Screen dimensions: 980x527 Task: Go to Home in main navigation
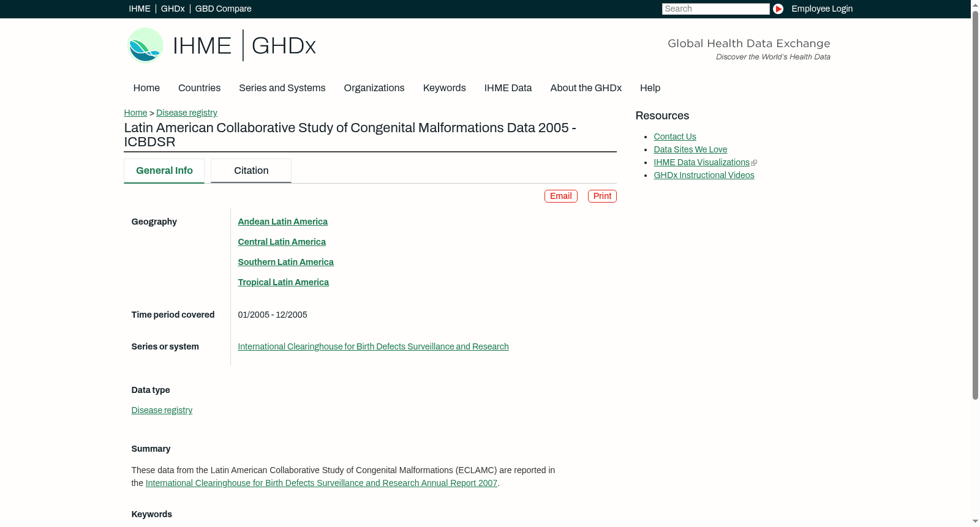coord(146,88)
